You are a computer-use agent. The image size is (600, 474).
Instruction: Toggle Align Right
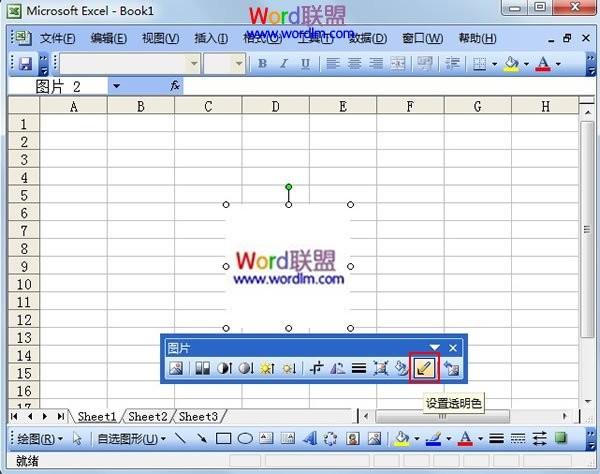click(376, 64)
